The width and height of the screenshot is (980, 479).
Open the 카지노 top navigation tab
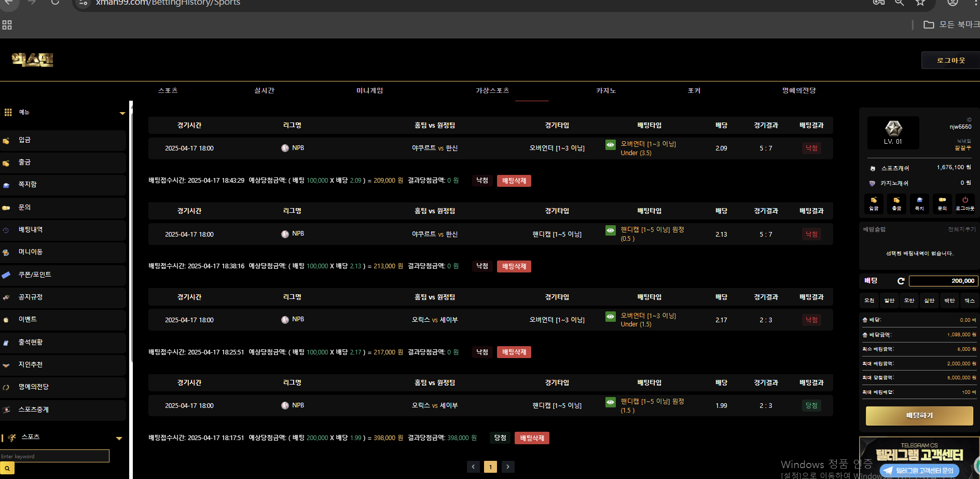pos(605,91)
